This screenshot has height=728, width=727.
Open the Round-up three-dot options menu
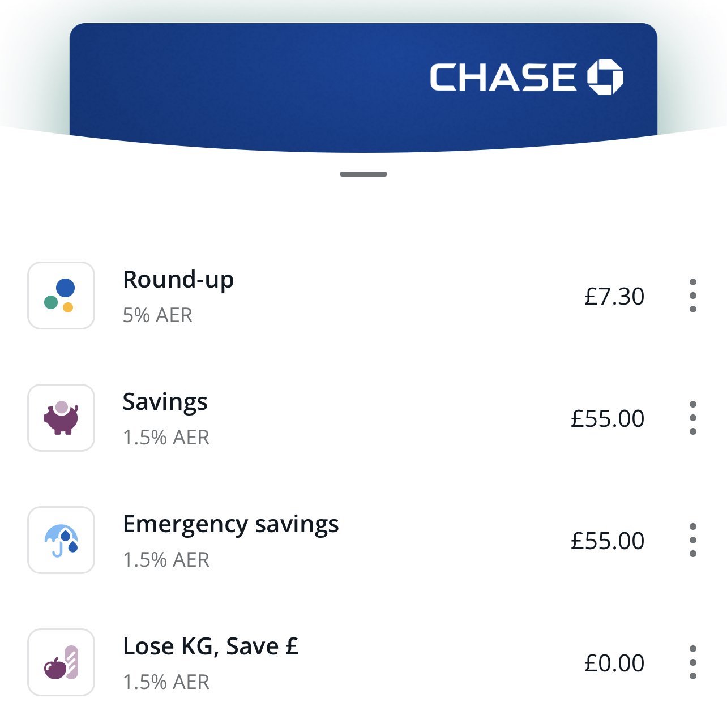(693, 296)
